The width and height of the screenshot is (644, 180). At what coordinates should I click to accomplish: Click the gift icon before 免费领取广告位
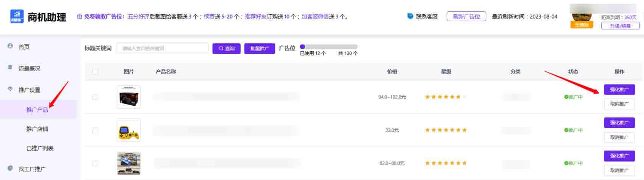[x=79, y=17]
